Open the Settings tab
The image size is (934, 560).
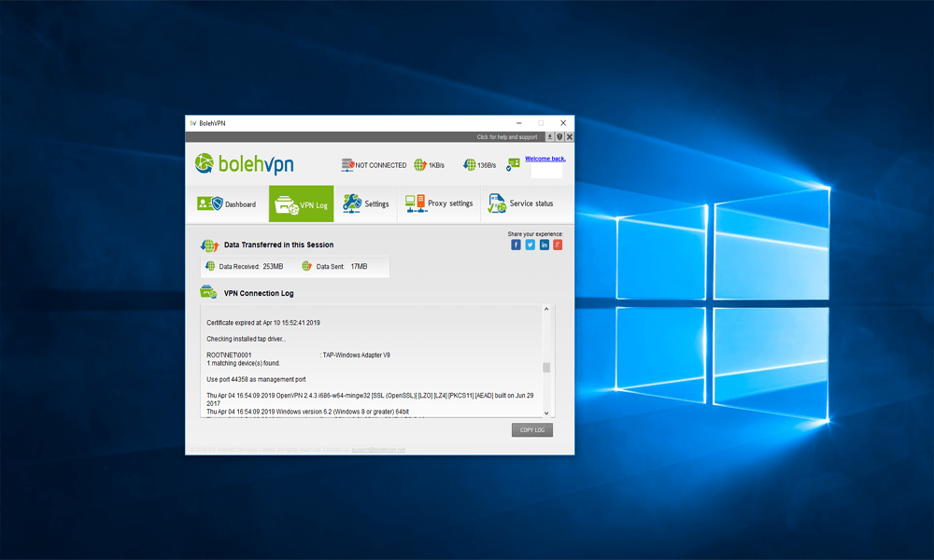pyautogui.click(x=366, y=204)
